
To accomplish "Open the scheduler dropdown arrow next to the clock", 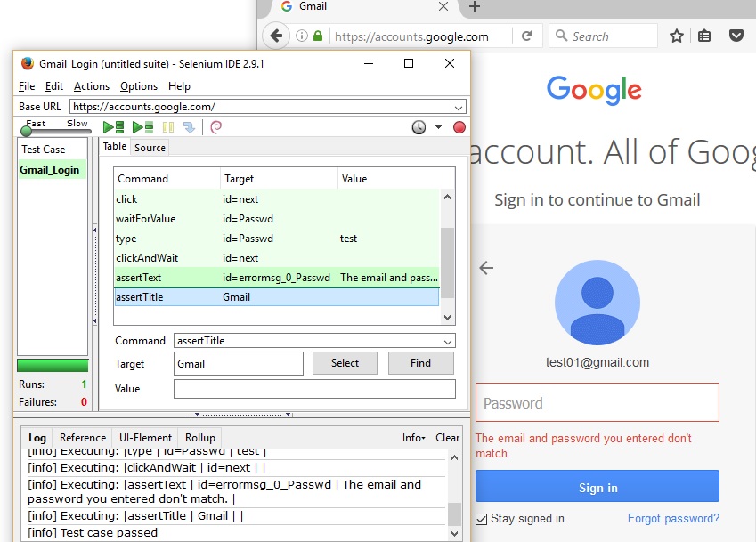I will tap(438, 127).
